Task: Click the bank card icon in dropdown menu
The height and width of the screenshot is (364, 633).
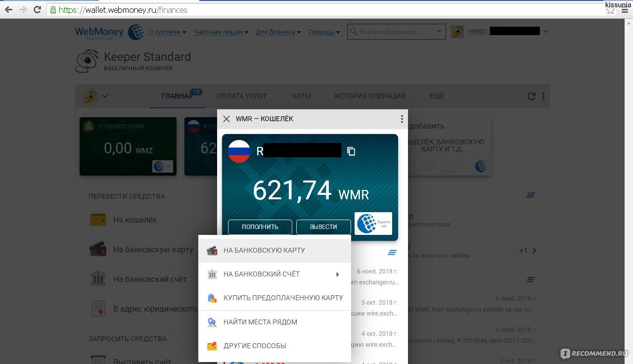Action: pyautogui.click(x=212, y=250)
